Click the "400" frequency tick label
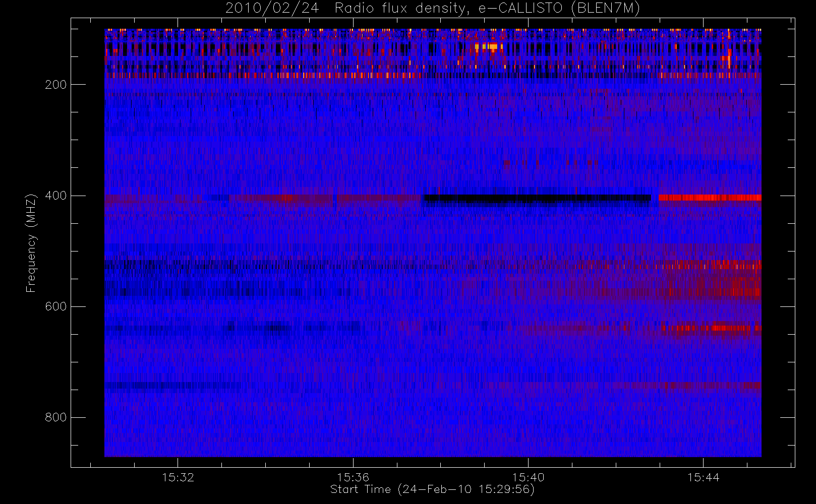Image resolution: width=816 pixels, height=504 pixels. click(x=55, y=196)
